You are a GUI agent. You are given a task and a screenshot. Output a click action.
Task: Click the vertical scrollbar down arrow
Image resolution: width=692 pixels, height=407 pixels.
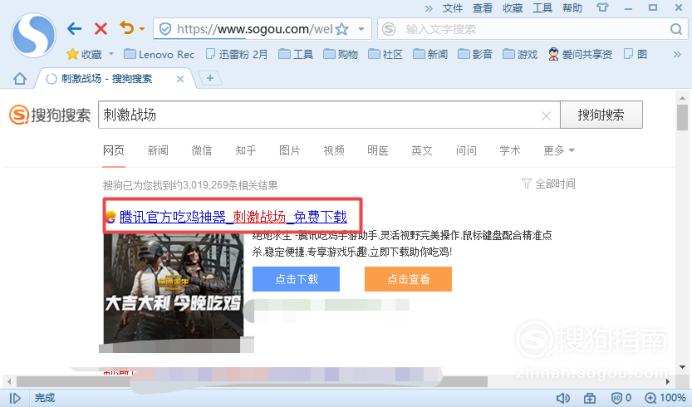pos(682,367)
